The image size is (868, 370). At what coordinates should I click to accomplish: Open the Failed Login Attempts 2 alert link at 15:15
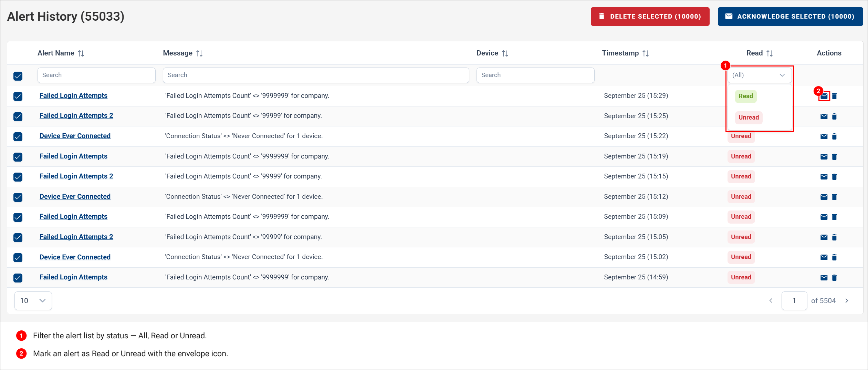(x=76, y=176)
